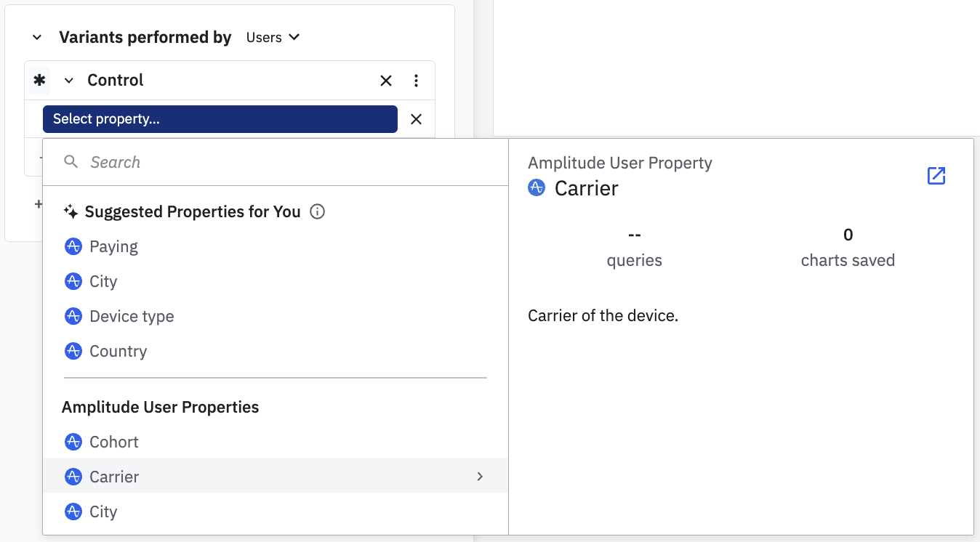Image resolution: width=980 pixels, height=542 pixels.
Task: Open the Select property dropdown
Action: tap(220, 119)
